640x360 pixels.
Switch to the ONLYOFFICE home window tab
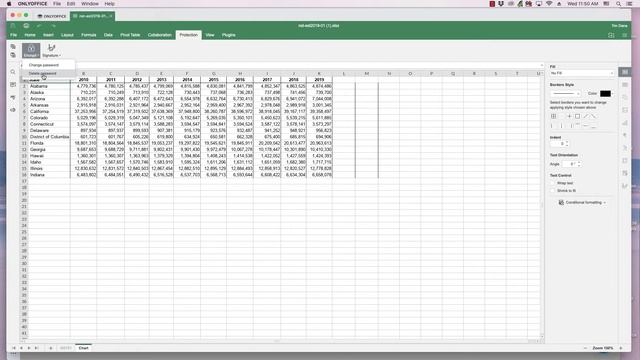pyautogui.click(x=52, y=16)
